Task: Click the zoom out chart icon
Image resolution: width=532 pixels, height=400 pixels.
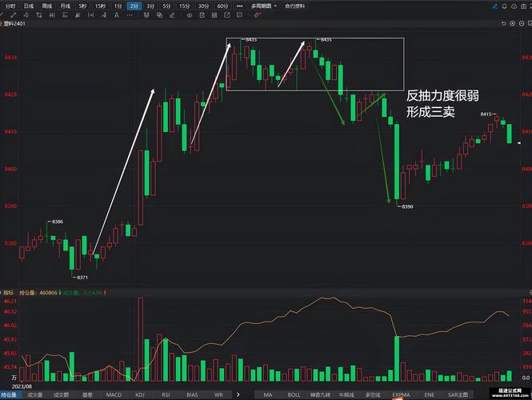Action: coord(522,23)
